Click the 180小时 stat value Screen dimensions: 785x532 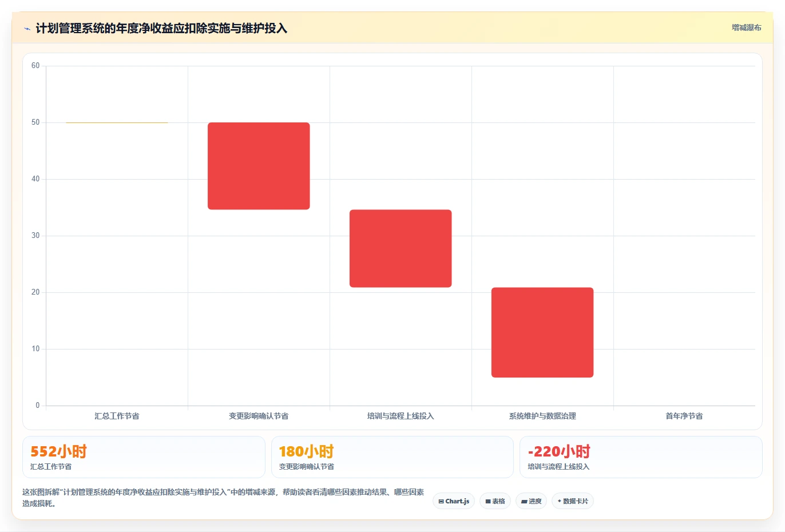click(x=307, y=452)
